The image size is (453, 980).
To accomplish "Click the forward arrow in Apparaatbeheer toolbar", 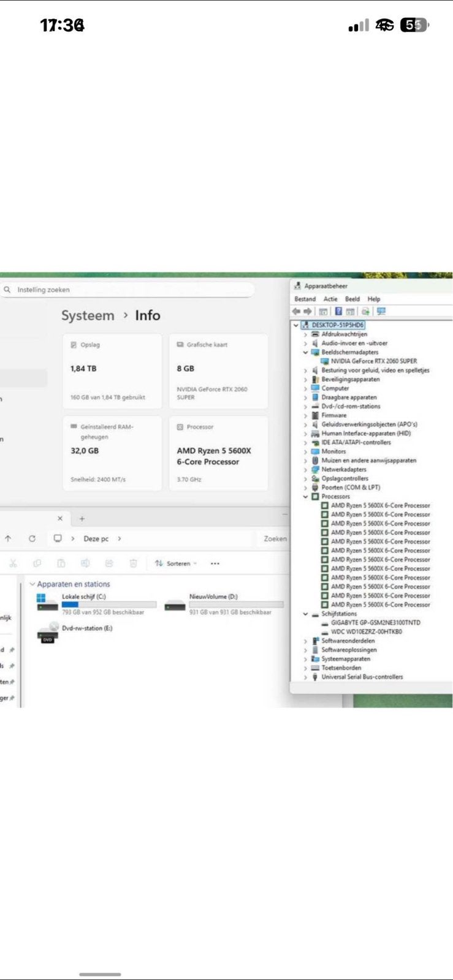I will [308, 311].
